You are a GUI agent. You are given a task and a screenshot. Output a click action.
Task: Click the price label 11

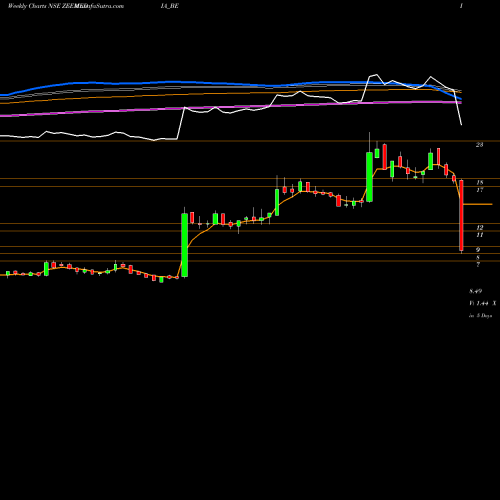click(480, 235)
